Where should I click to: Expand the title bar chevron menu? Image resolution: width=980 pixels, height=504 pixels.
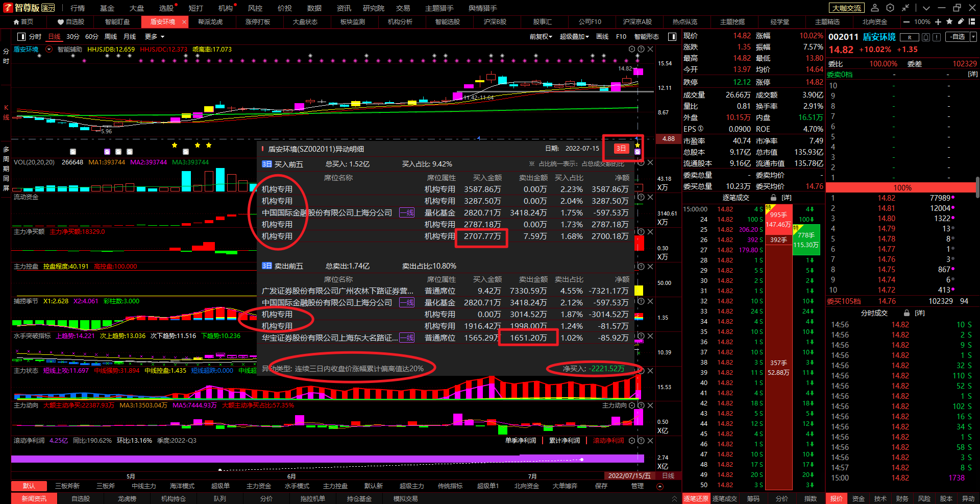(x=926, y=8)
